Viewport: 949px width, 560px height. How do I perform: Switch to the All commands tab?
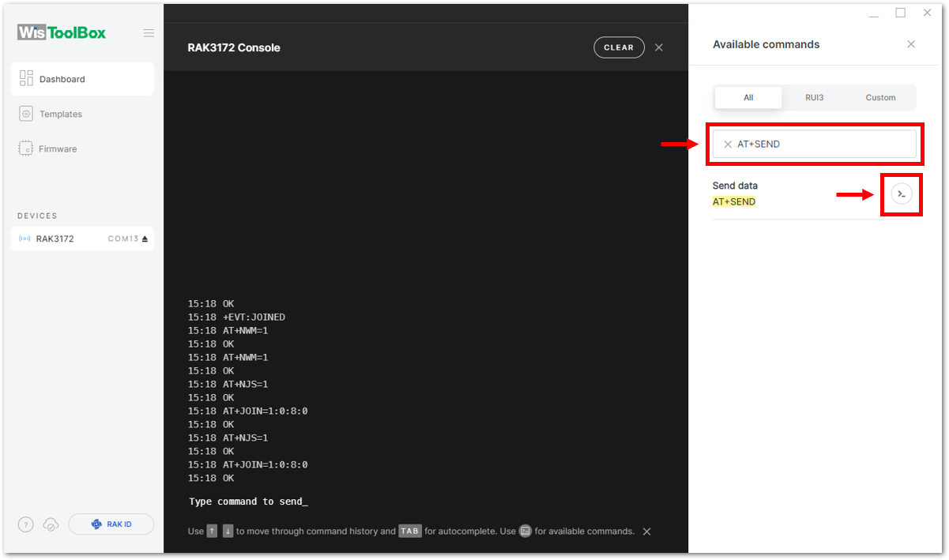tap(748, 98)
